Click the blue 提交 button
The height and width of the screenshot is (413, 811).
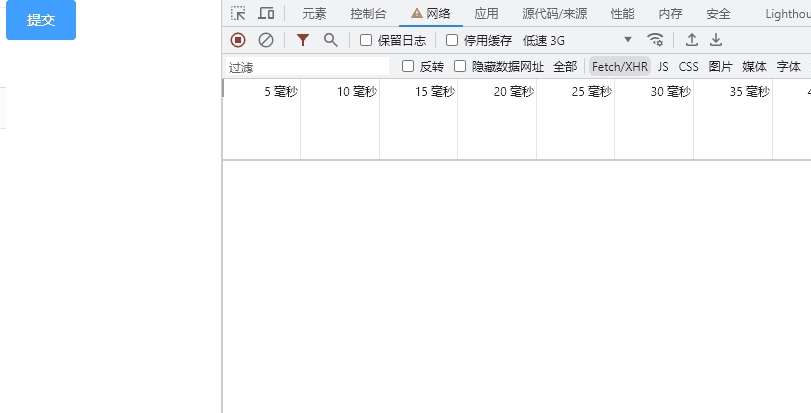coord(41,20)
